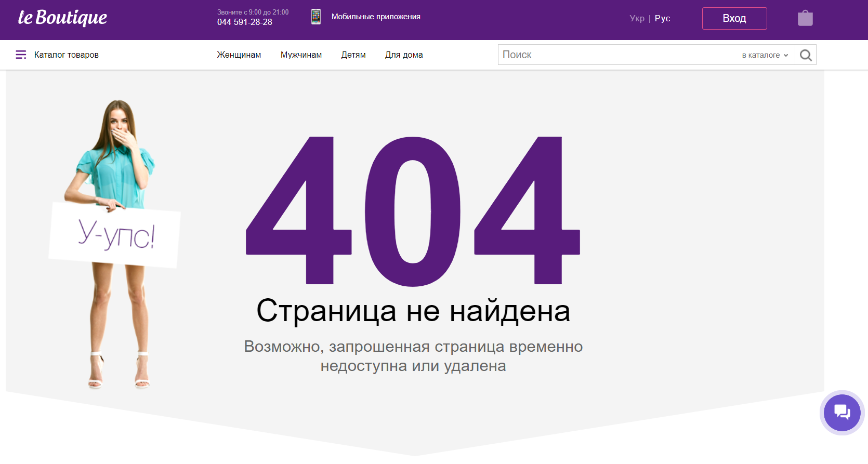Switch language to Укр
The height and width of the screenshot is (464, 868).
[x=637, y=18]
